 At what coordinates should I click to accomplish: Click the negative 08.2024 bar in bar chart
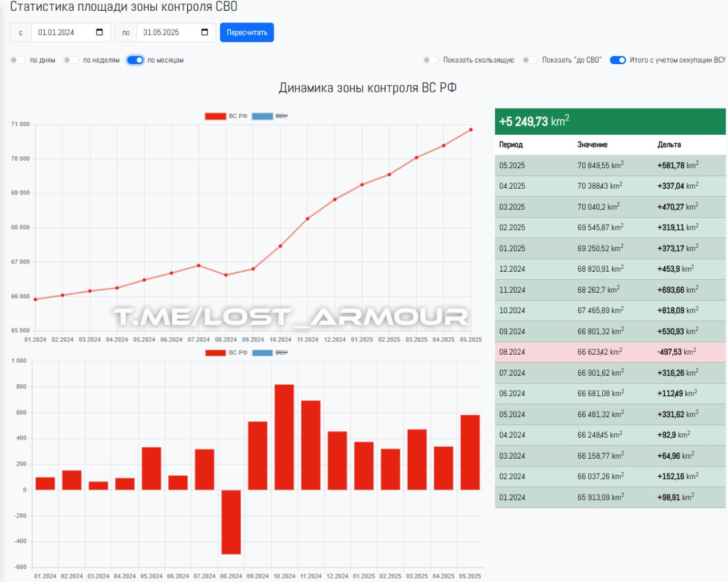[x=231, y=522]
